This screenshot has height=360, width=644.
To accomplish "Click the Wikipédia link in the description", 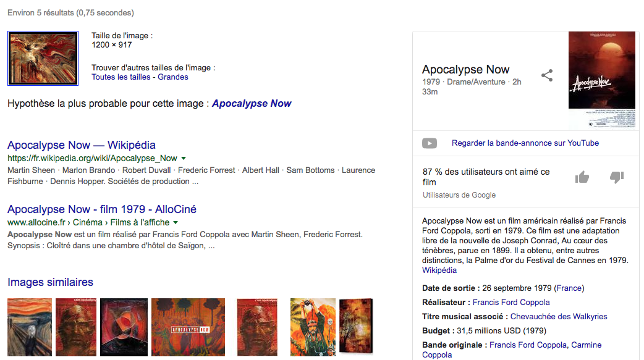I will pos(439,270).
